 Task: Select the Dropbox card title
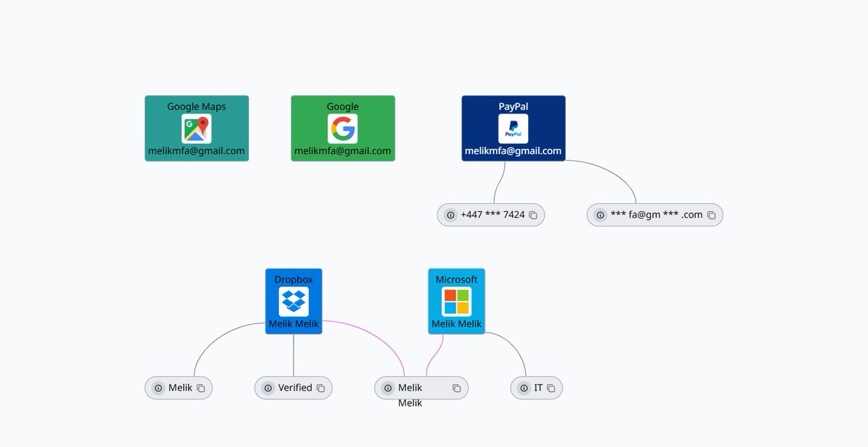point(294,279)
